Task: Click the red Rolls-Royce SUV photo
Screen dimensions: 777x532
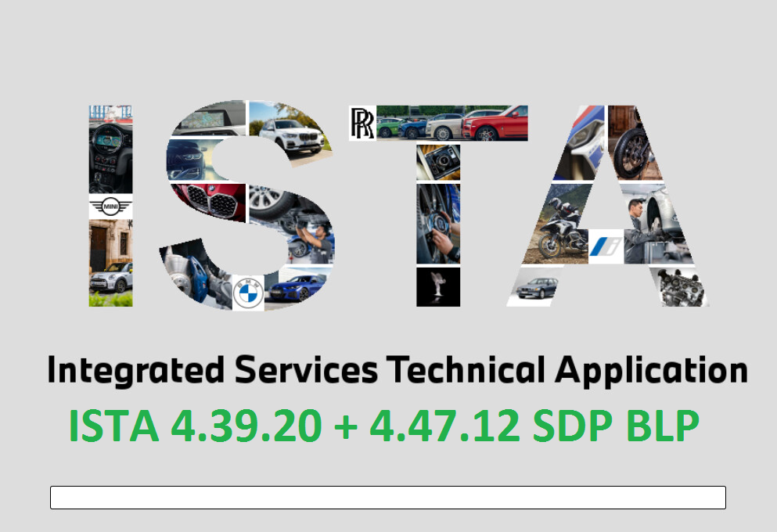Action: [495, 124]
